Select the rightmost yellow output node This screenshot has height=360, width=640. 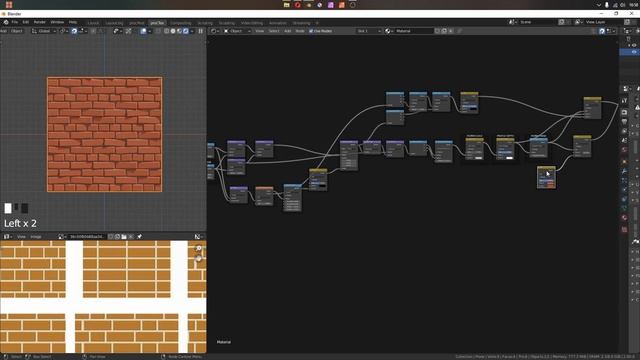pos(592,108)
